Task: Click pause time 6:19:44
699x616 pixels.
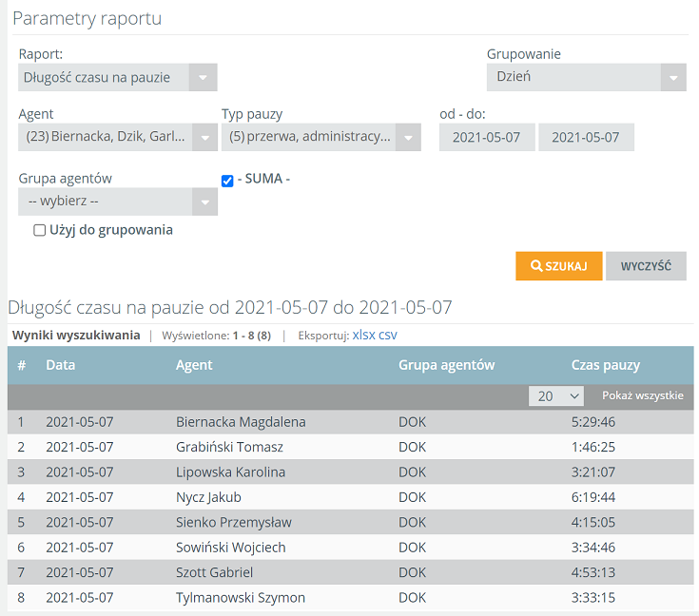Action: (x=593, y=497)
